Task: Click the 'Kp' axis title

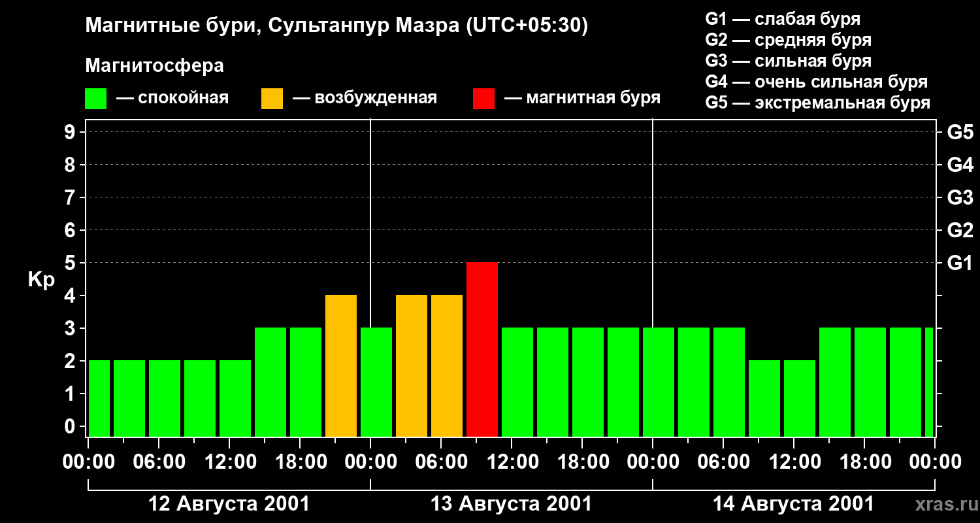Action: (42, 280)
